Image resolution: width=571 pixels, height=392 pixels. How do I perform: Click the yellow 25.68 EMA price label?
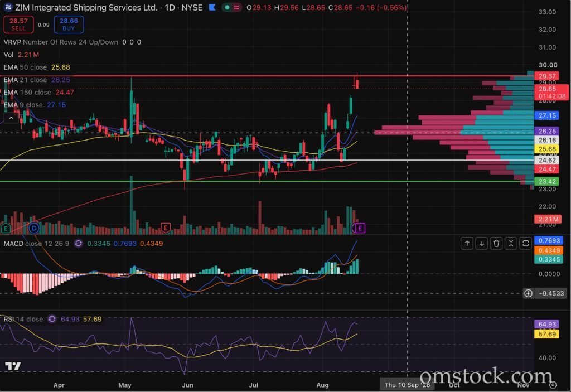(547, 149)
